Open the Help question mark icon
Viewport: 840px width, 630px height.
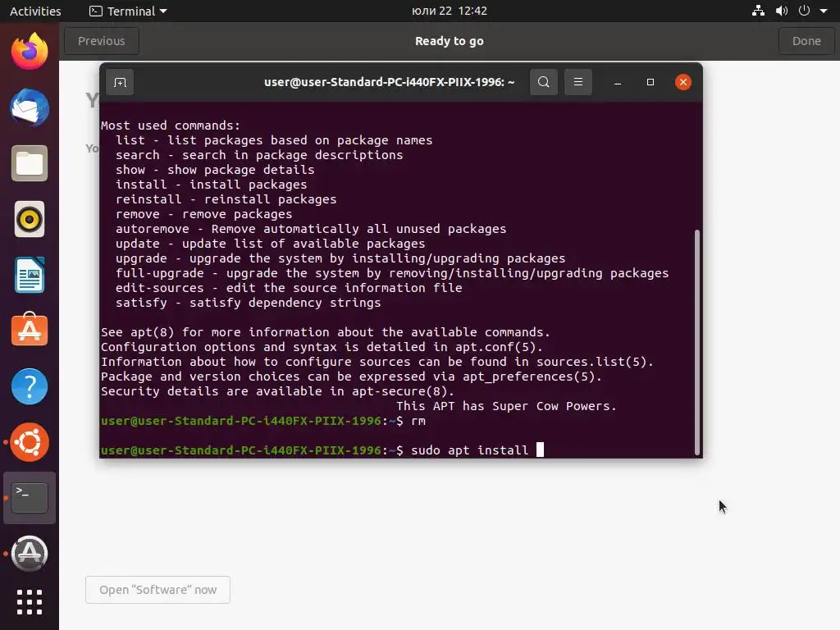point(30,386)
